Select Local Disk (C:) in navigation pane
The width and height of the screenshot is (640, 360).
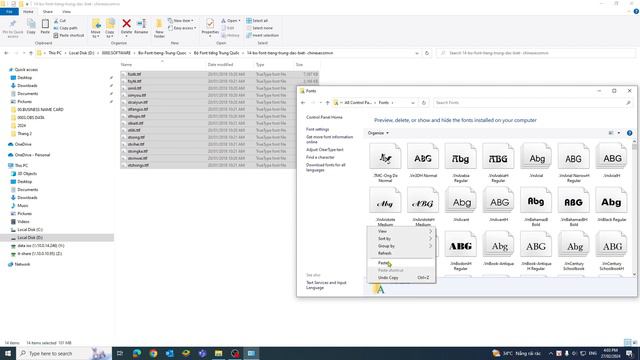[x=30, y=229]
